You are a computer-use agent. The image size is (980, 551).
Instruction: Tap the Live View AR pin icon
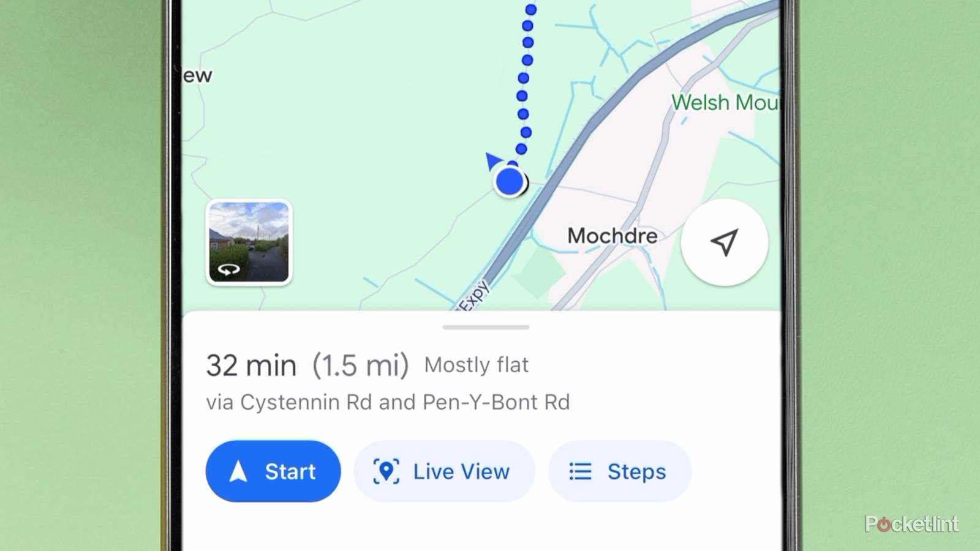click(x=386, y=471)
